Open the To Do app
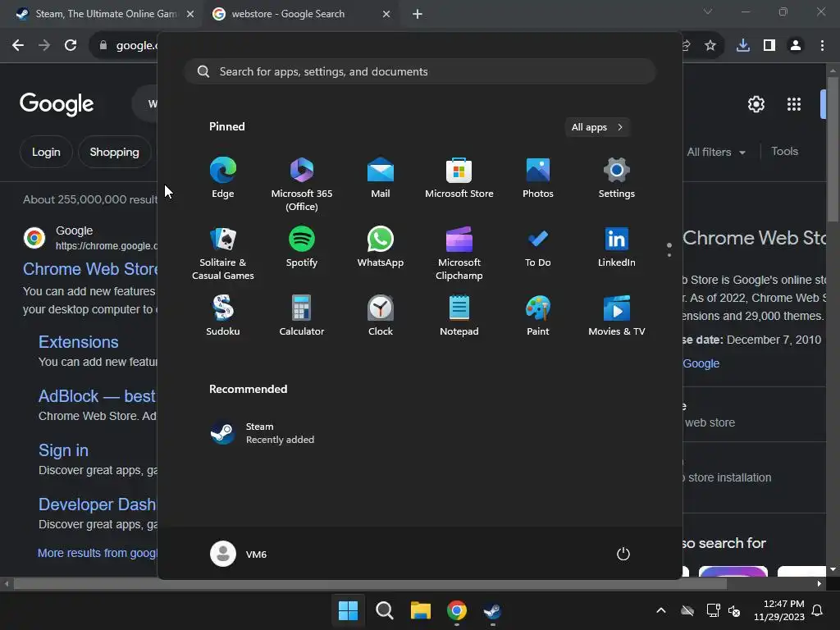Image resolution: width=840 pixels, height=630 pixels. (x=538, y=247)
